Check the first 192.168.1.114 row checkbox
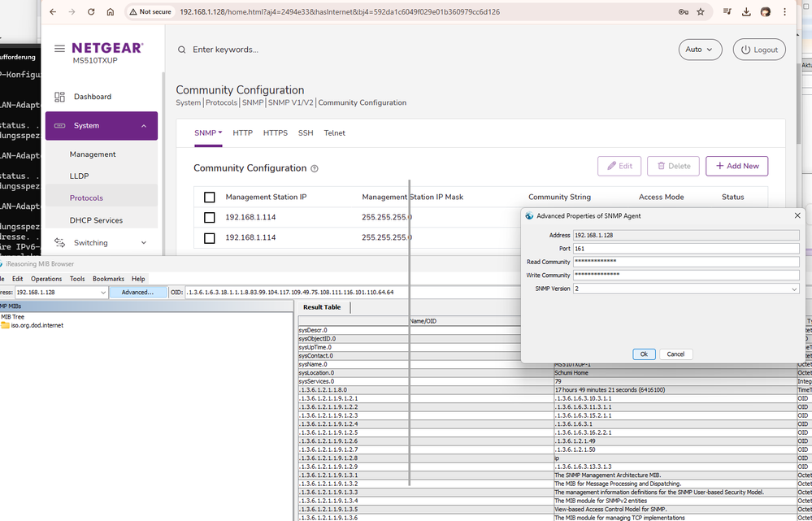The width and height of the screenshot is (812, 521). coord(210,218)
